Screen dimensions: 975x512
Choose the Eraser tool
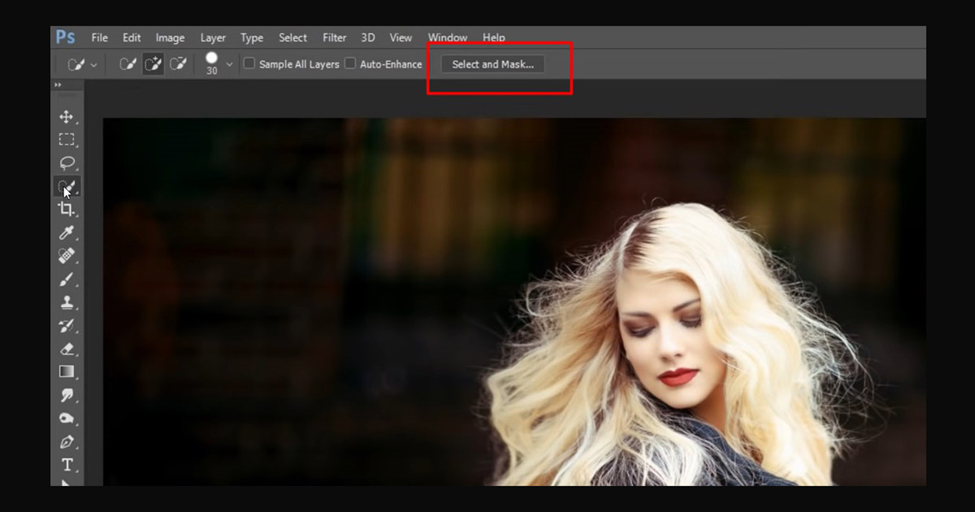coord(66,349)
